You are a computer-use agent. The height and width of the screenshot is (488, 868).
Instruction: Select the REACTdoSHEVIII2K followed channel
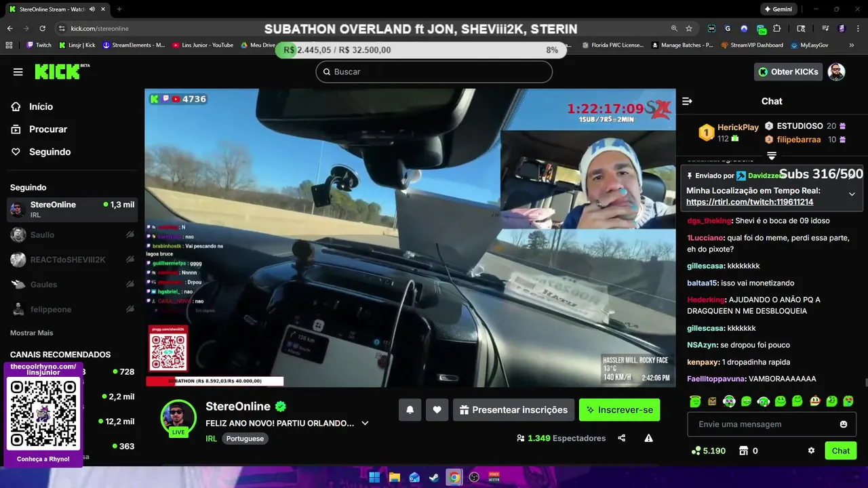[72, 260]
